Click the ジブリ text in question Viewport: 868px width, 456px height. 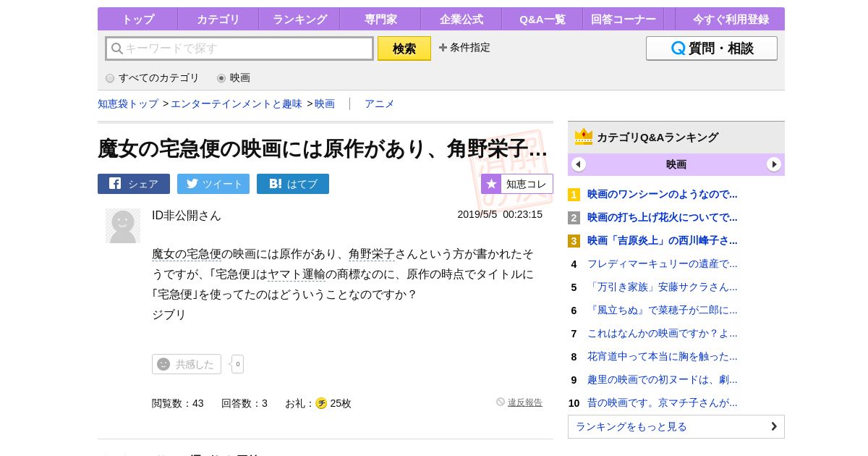tap(169, 315)
